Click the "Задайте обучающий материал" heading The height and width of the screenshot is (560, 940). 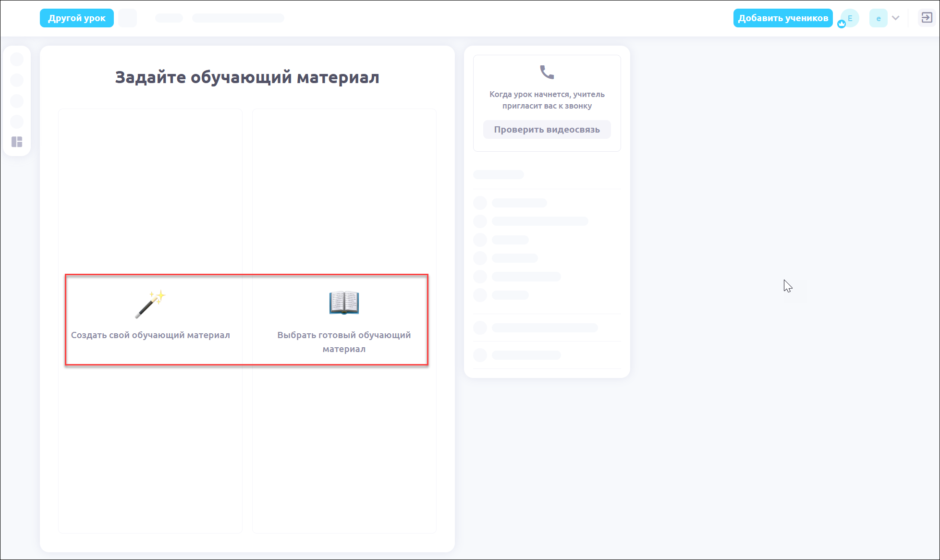[247, 77]
